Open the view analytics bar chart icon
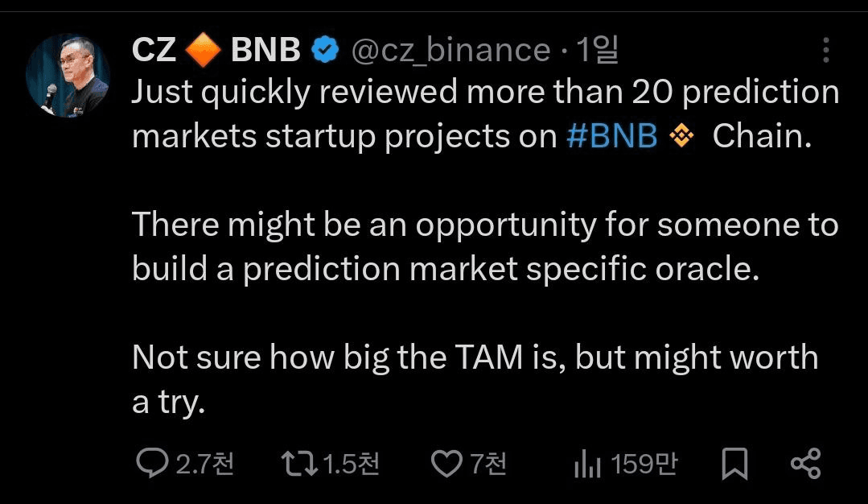 coord(586,464)
